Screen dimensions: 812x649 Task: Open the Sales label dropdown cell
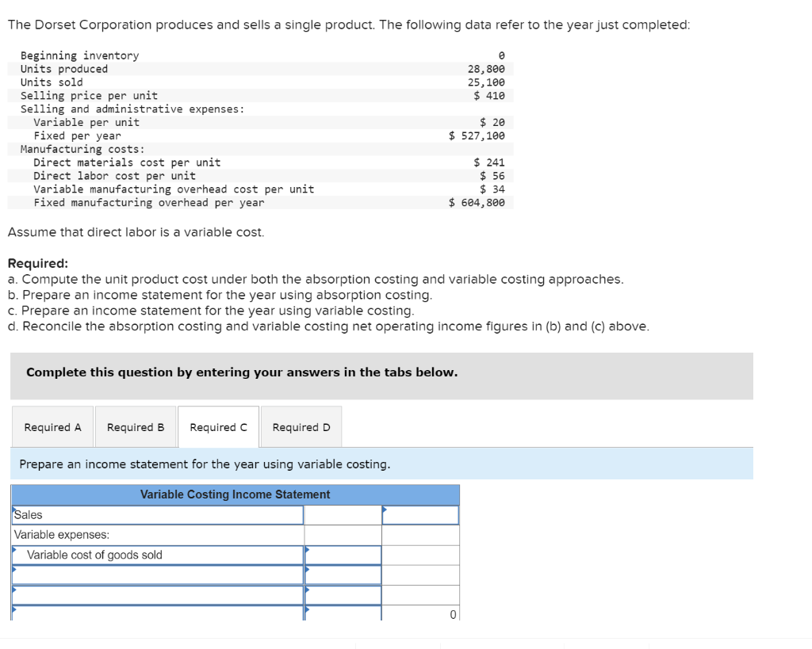click(x=156, y=514)
